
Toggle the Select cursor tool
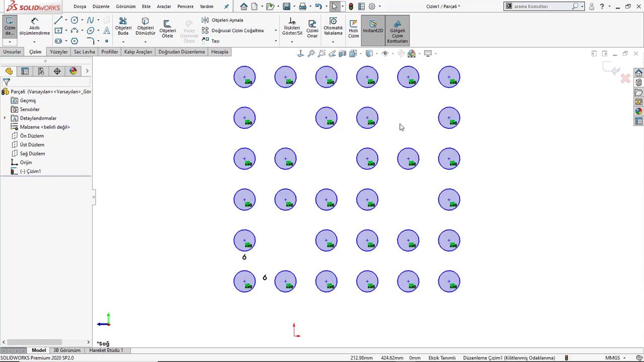pyautogui.click(x=335, y=7)
